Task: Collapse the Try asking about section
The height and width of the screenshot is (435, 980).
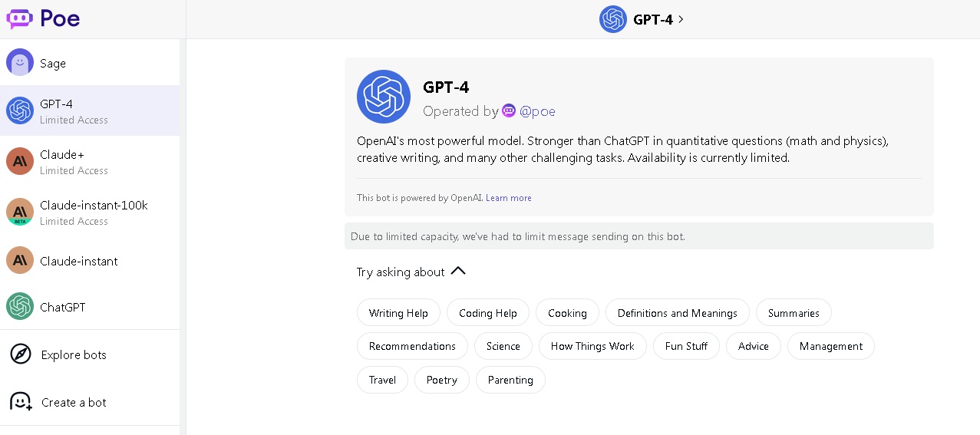Action: coord(458,271)
